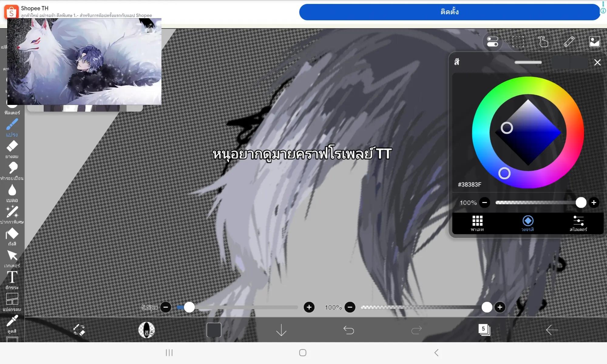Screen dimensions: 607x364
Task: Open the reference fox artwork thumbnail
Action: [x=84, y=62]
